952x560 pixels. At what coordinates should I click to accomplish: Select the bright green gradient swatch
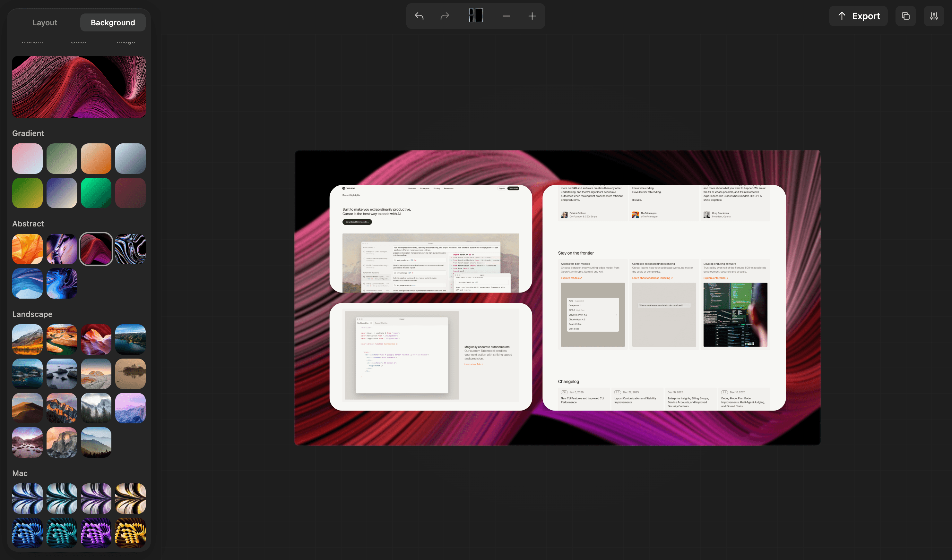(x=96, y=193)
